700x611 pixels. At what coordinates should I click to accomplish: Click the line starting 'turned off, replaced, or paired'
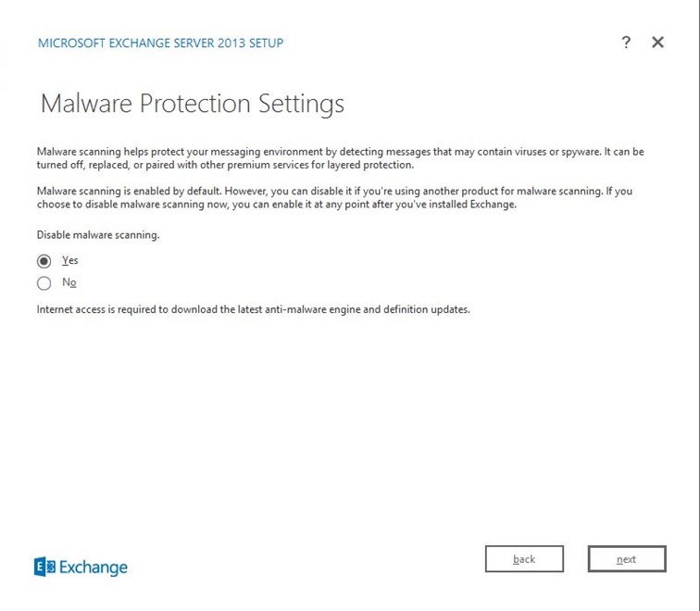[225, 165]
